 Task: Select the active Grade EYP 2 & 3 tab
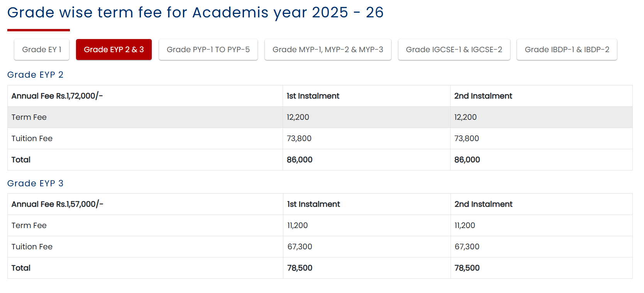(x=114, y=49)
